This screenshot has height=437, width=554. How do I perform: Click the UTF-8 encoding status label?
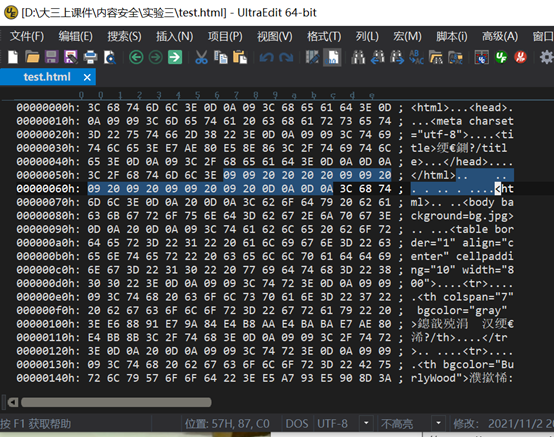coord(332,423)
